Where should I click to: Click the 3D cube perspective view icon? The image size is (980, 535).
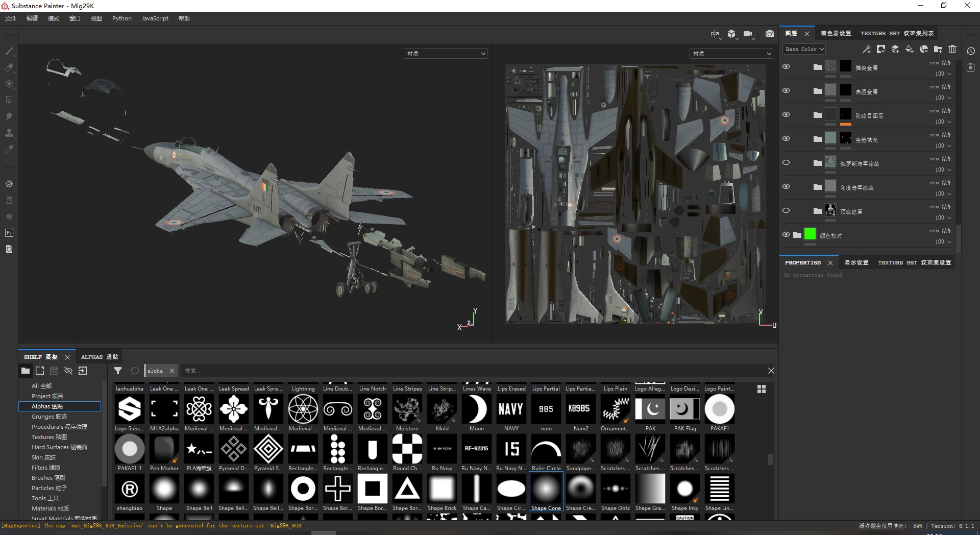coord(731,34)
